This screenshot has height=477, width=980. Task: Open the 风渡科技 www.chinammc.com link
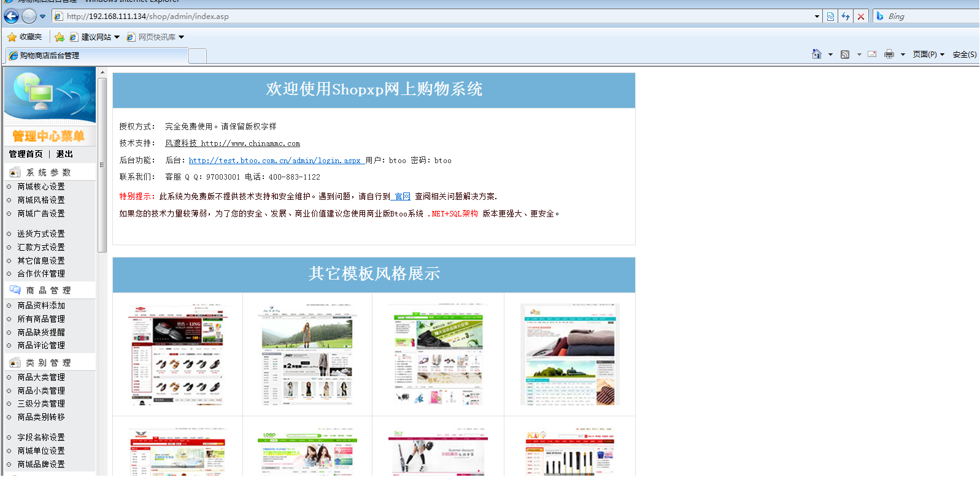coord(233,143)
